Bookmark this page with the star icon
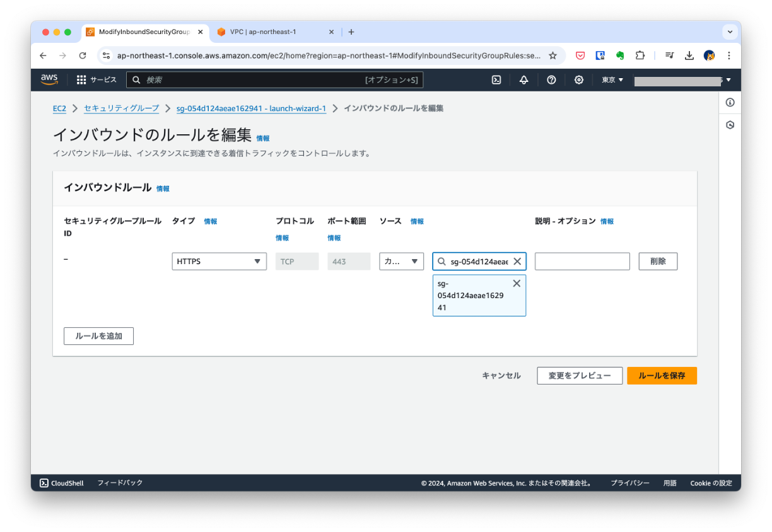772x532 pixels. click(553, 55)
